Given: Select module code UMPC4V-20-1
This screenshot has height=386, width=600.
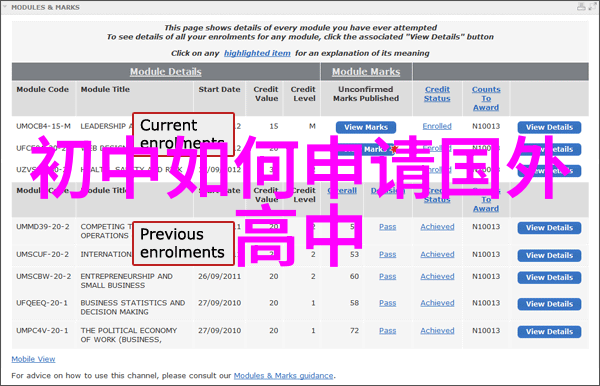Looking at the screenshot, I should 42,331.
